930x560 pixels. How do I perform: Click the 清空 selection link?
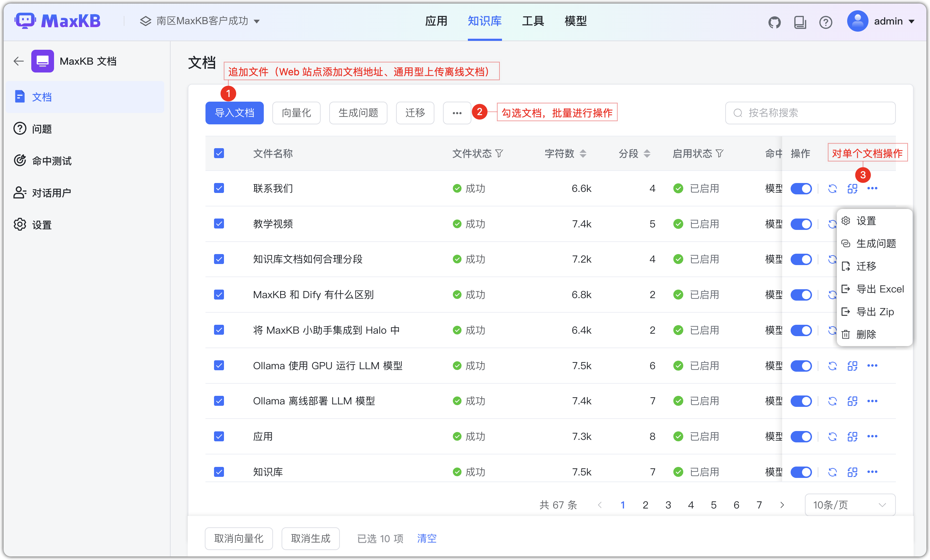pyautogui.click(x=427, y=538)
